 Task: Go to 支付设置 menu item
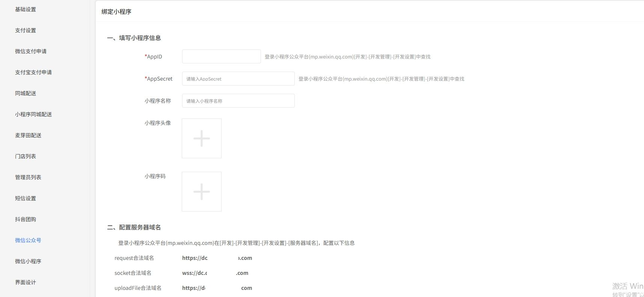pyautogui.click(x=26, y=30)
